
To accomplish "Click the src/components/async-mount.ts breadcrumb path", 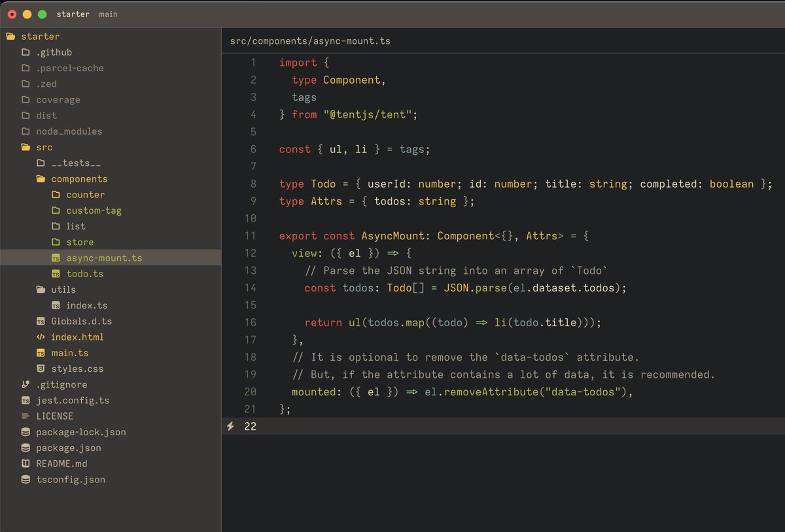I will coord(310,41).
